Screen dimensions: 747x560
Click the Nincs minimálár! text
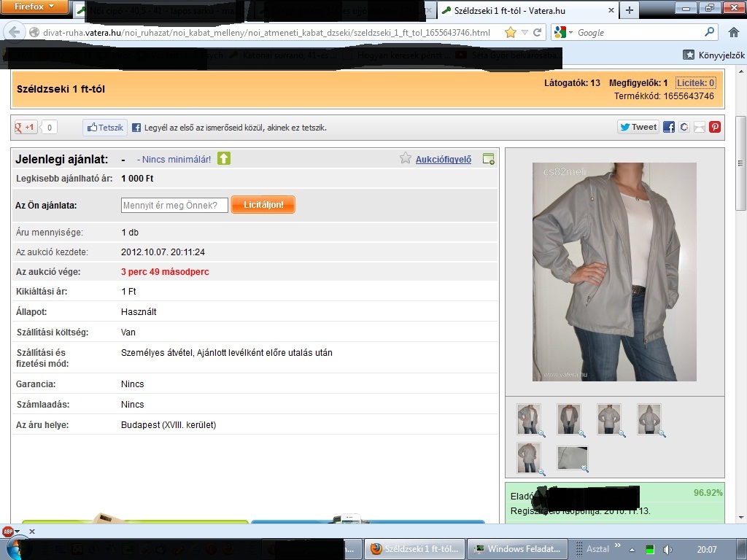(x=177, y=160)
